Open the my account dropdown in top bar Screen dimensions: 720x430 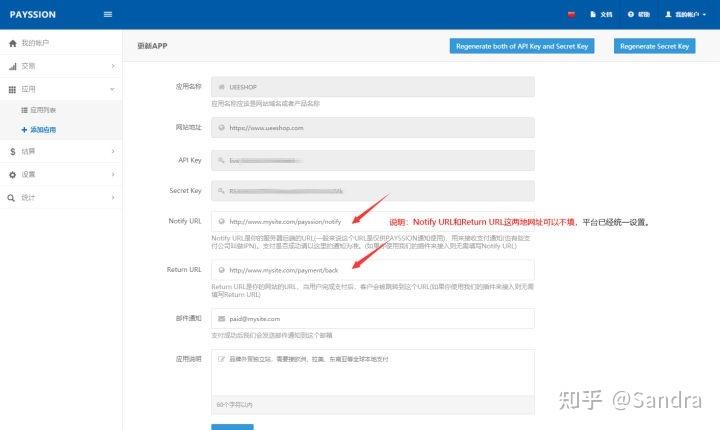686,14
